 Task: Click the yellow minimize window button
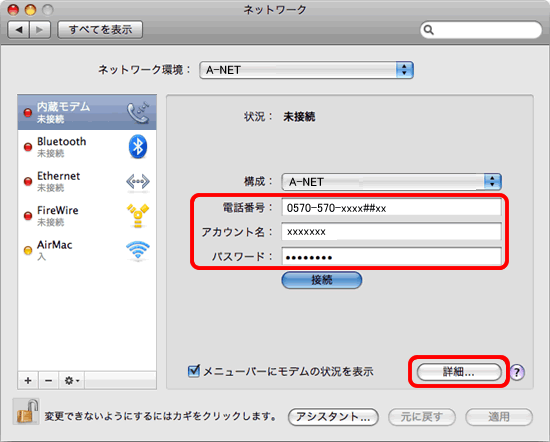pyautogui.click(x=31, y=10)
